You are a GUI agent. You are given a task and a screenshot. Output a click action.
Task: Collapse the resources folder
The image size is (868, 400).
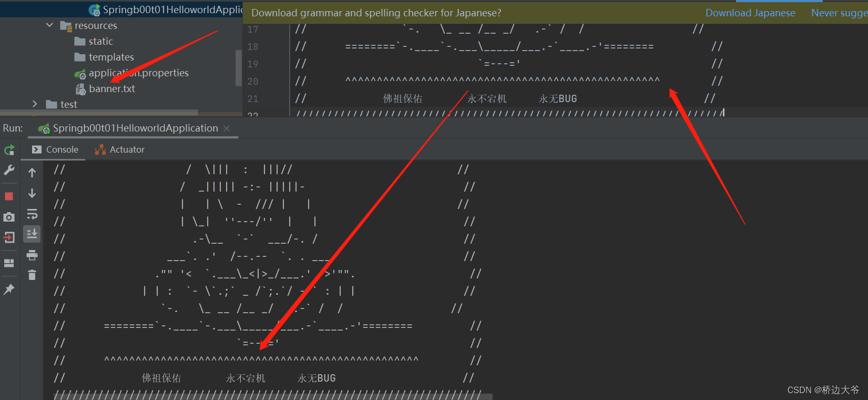tap(49, 25)
